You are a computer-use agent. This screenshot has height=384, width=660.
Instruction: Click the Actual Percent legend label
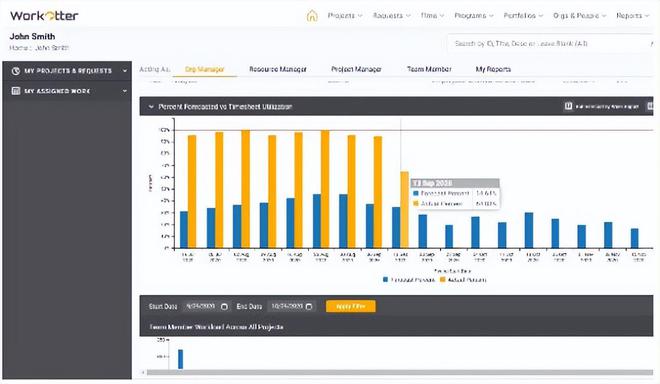click(x=467, y=280)
